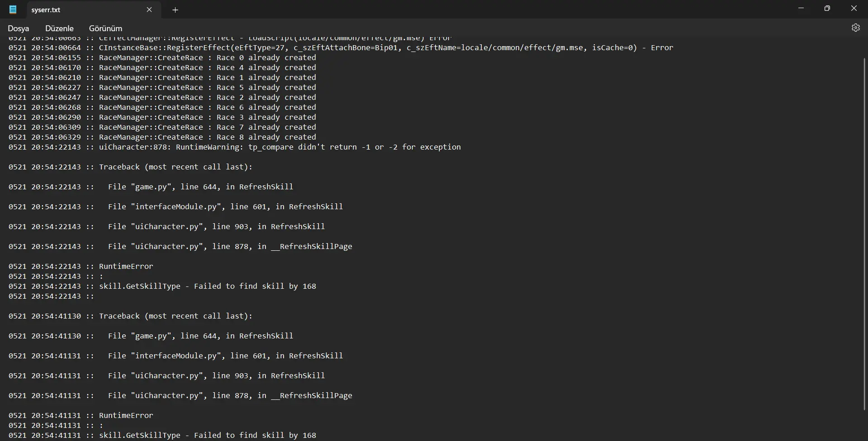Select the syserr.txt tab

pyautogui.click(x=81, y=10)
